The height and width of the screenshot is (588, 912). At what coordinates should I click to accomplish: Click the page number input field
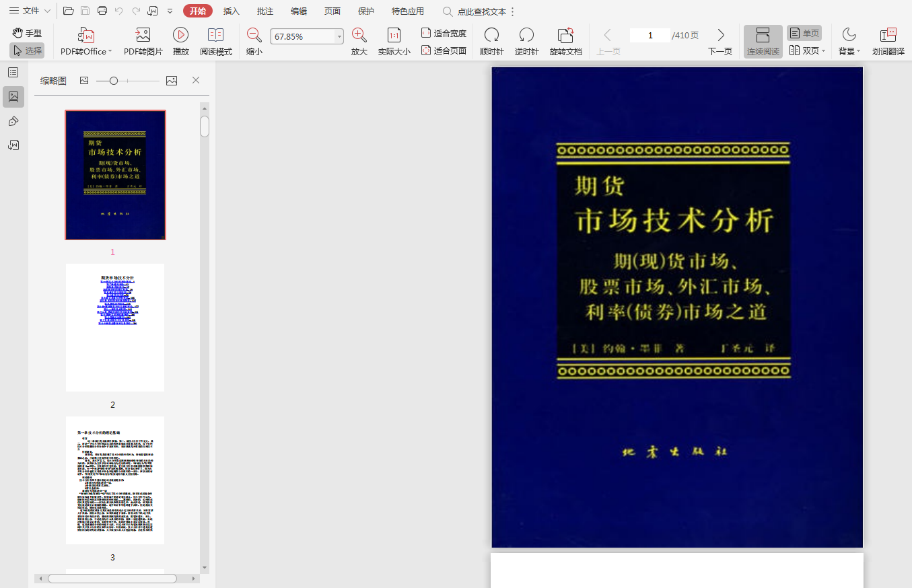point(650,36)
